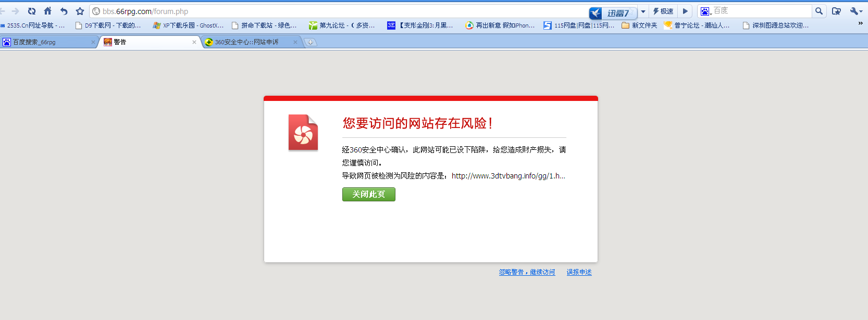Screen dimensions: 868x320
Task: Click the Baidu paw favicon on first tab
Action: coord(7,42)
